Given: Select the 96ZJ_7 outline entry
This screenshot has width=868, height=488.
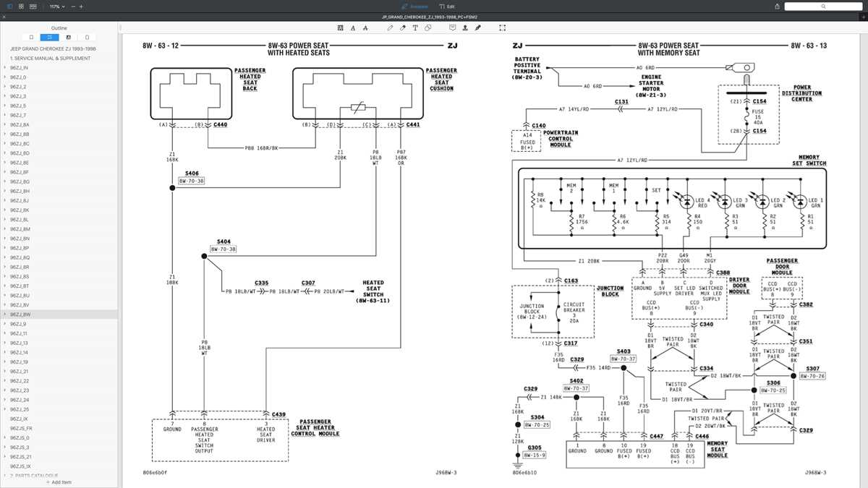Looking at the screenshot, I should tap(18, 115).
